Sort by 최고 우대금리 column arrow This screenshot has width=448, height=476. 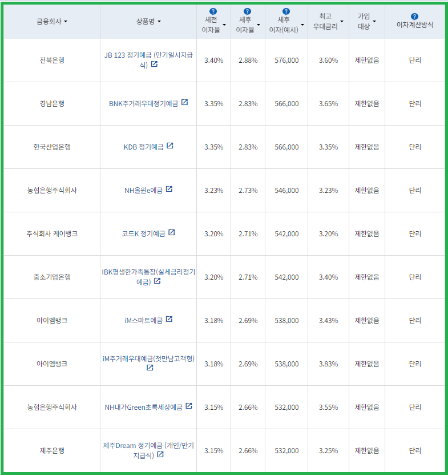click(x=342, y=22)
